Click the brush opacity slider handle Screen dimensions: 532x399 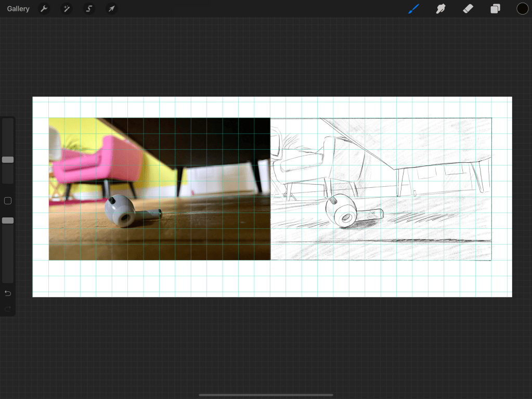pos(8,221)
